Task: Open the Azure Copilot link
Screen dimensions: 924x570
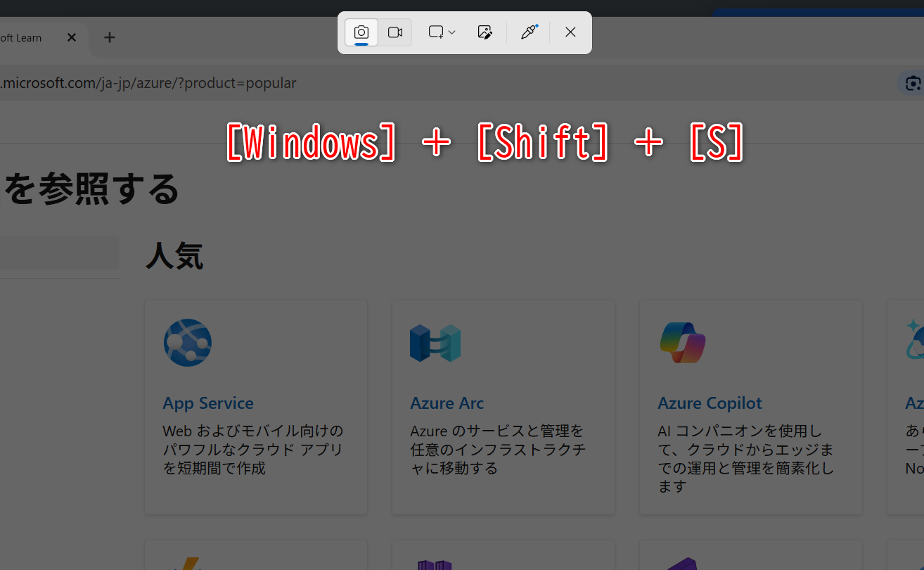Action: point(710,403)
